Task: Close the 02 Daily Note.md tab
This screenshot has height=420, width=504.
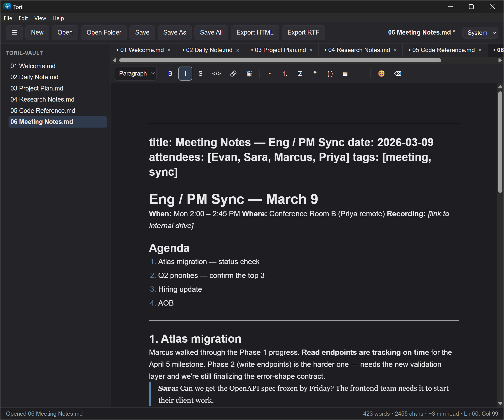Action: point(237,50)
